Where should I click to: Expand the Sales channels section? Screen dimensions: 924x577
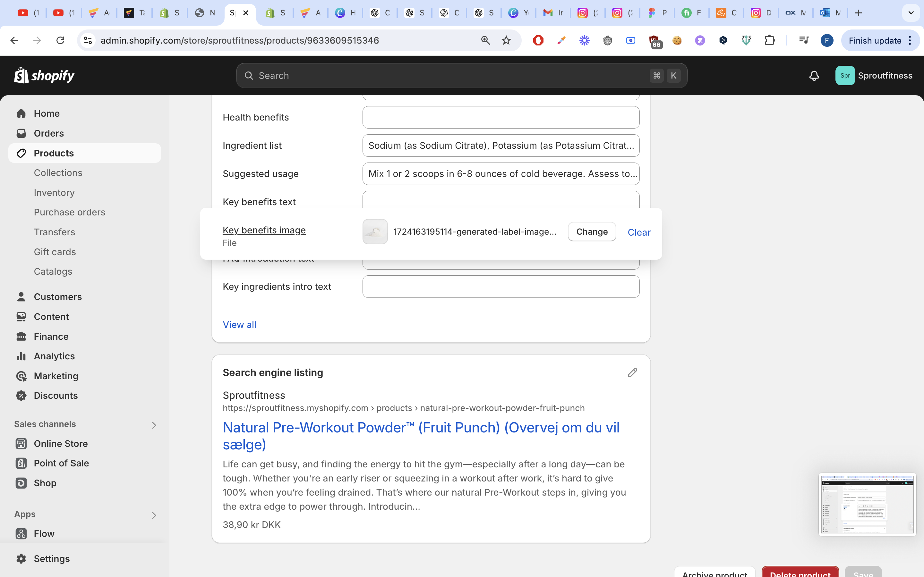pos(154,425)
